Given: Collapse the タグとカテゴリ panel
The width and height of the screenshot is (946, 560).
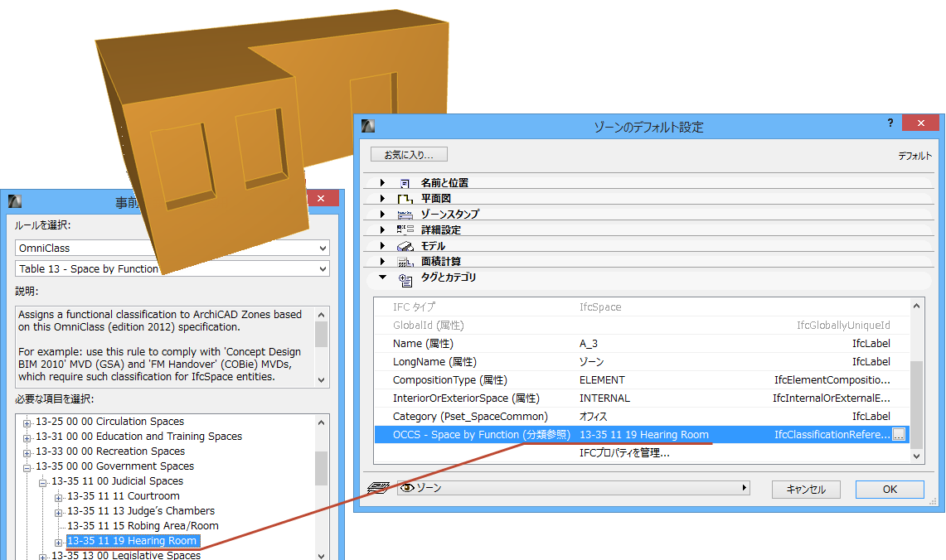Looking at the screenshot, I should coord(382,278).
